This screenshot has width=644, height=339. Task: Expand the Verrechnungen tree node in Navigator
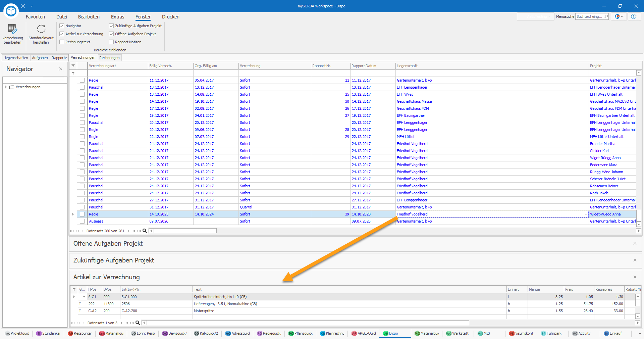[x=6, y=87]
